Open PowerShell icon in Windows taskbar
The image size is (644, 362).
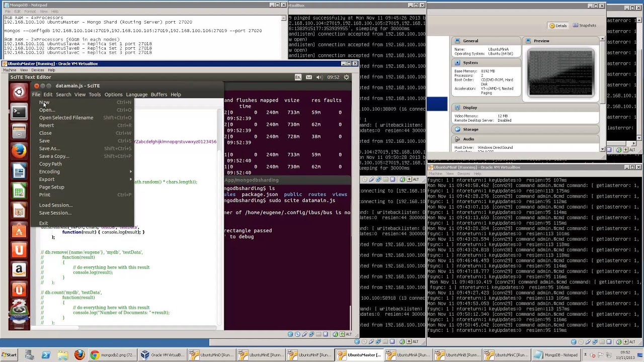pyautogui.click(x=46, y=355)
